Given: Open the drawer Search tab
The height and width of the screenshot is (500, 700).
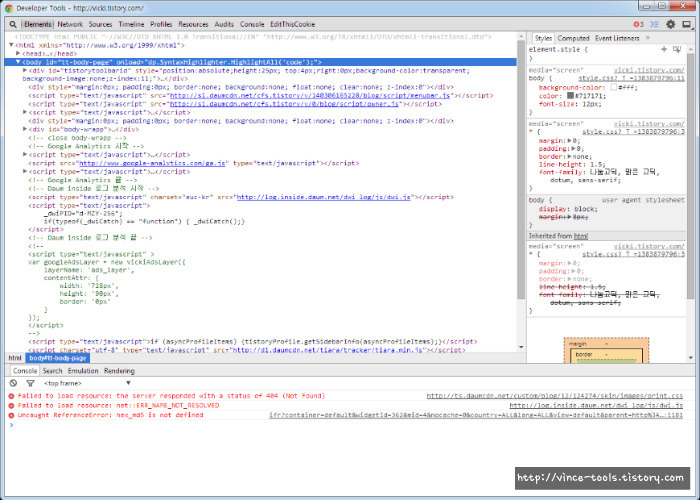Looking at the screenshot, I should pyautogui.click(x=52, y=371).
